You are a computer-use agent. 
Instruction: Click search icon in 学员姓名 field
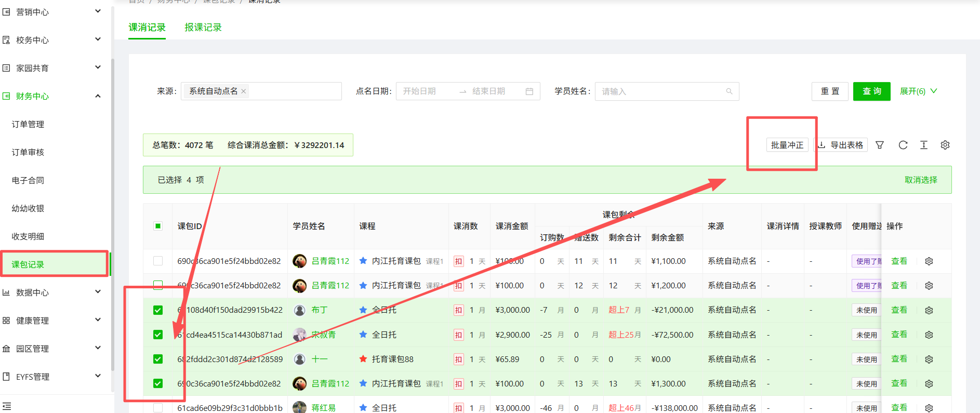pos(729,91)
